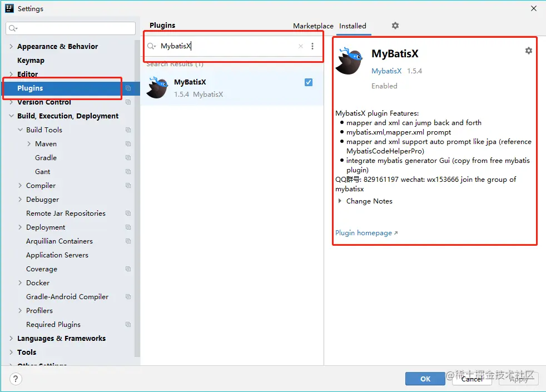
Task: Click the OK button
Action: coord(425,379)
